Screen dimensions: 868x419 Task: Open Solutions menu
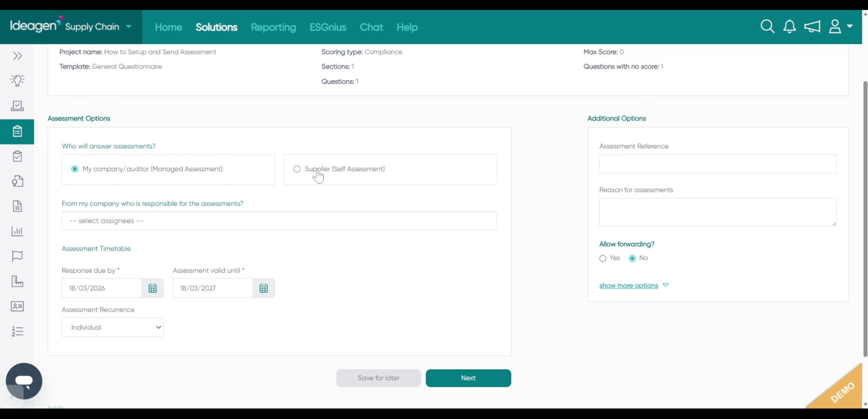[217, 27]
